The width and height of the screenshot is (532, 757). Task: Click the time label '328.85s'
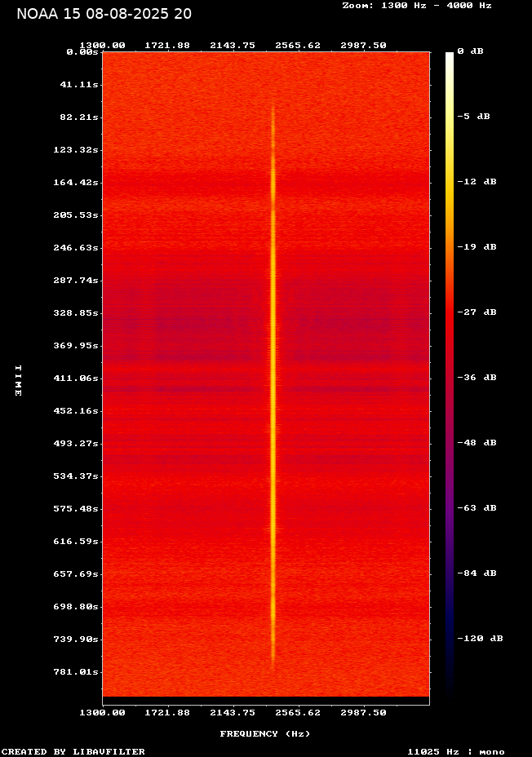click(76, 313)
